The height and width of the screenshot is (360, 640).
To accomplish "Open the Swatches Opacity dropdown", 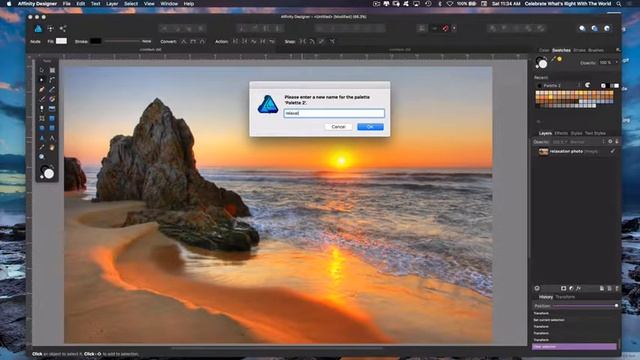I will [x=617, y=62].
